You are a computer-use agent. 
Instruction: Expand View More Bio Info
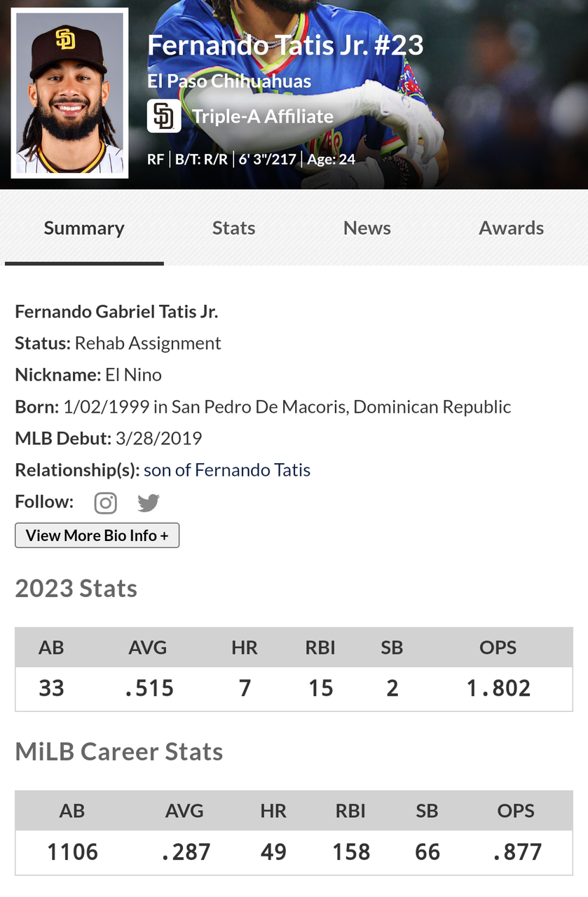[x=97, y=535]
